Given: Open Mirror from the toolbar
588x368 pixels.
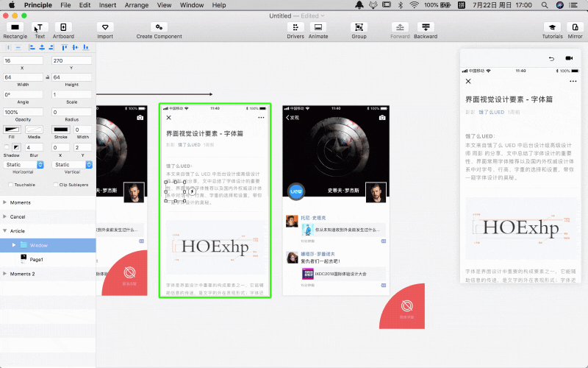Looking at the screenshot, I should click(x=576, y=27).
